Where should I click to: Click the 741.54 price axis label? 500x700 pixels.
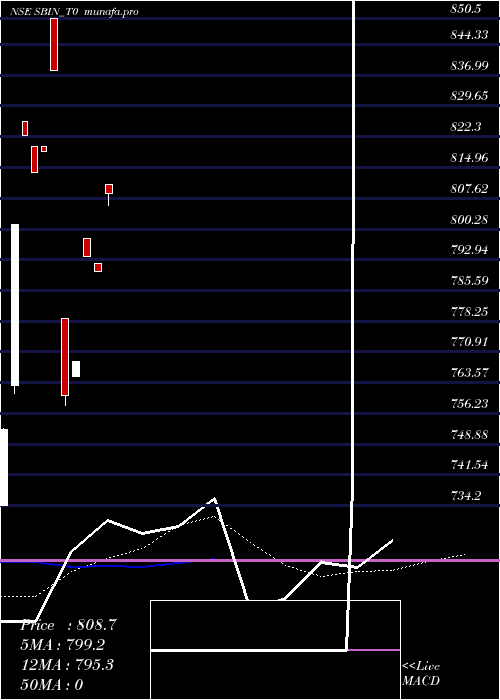coord(469,465)
